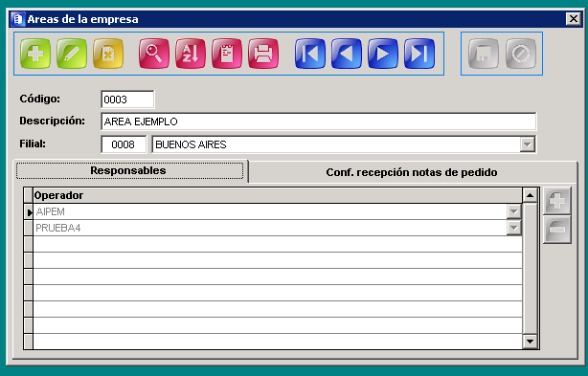Open dropdown arrow on PRUEBA4 row
The width and height of the screenshot is (588, 376).
click(513, 228)
